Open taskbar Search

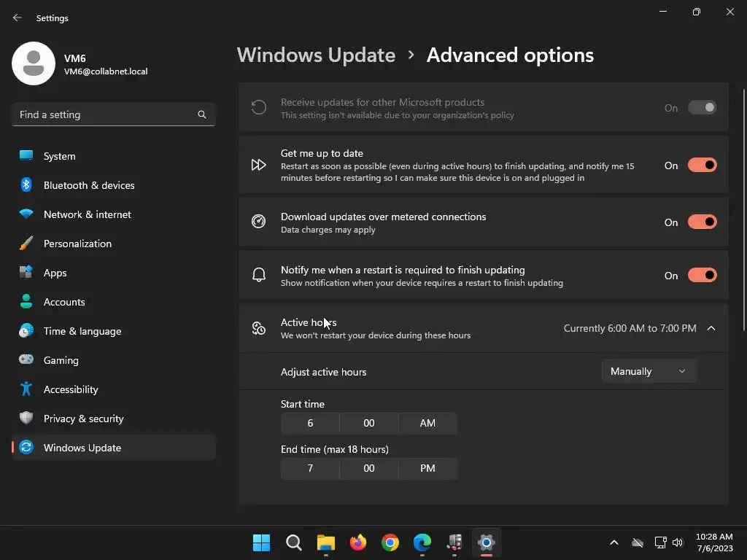[293, 542]
